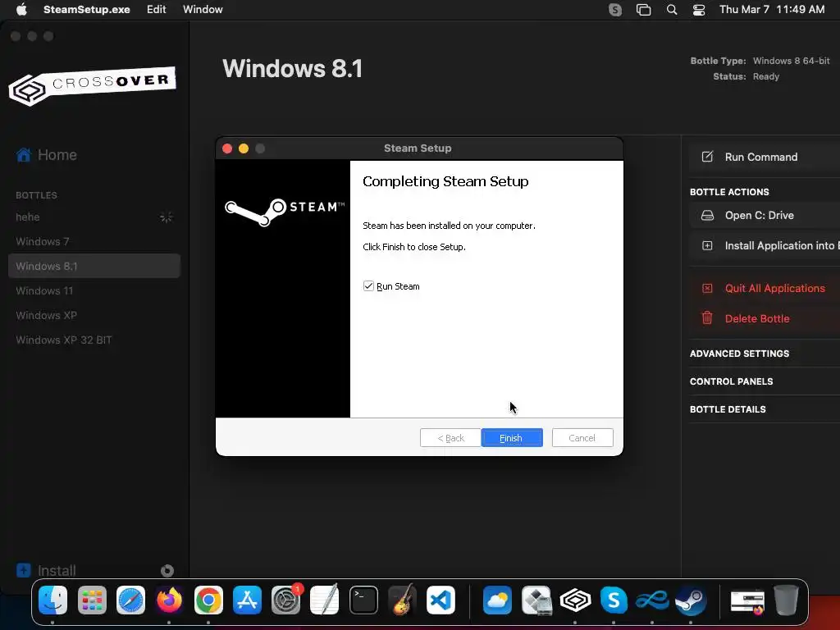Expand the Control Panels section

731,381
